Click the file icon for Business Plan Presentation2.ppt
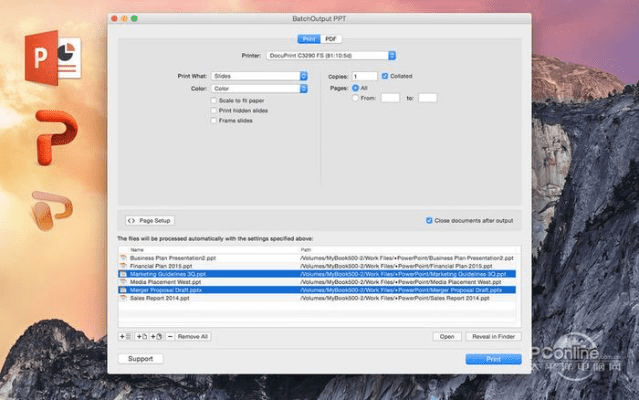This screenshot has width=639, height=400. [x=123, y=257]
